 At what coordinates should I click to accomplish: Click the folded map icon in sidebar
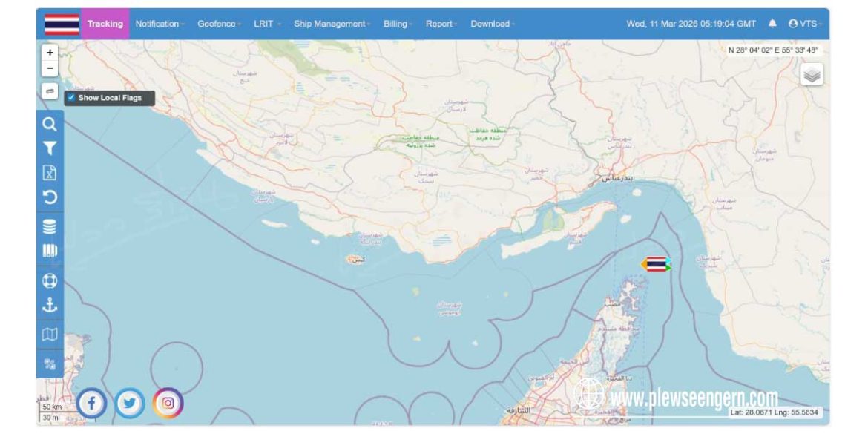point(50,335)
